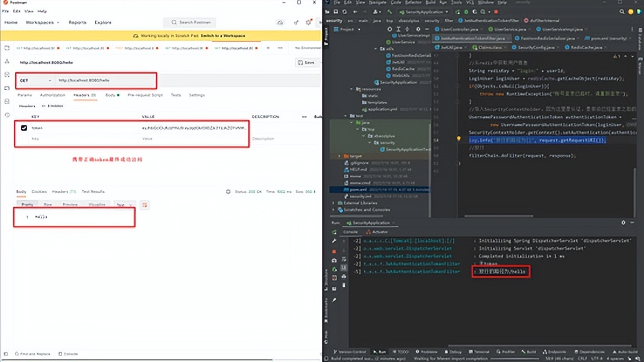Click Run panel rerun icon
Image resolution: width=644 pixels, height=362 pixels.
coord(334,232)
